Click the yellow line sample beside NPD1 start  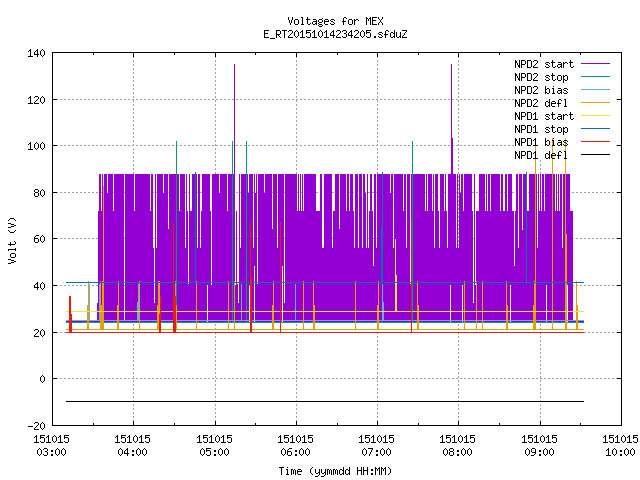596,116
